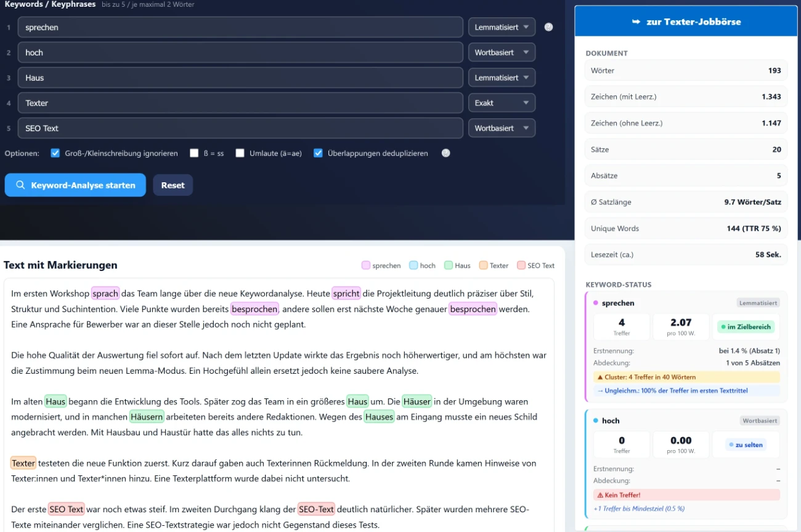Screen dimensions: 801x532
Task: Open the Lemmatisiert dropdown beside sprechen
Action: (x=502, y=27)
